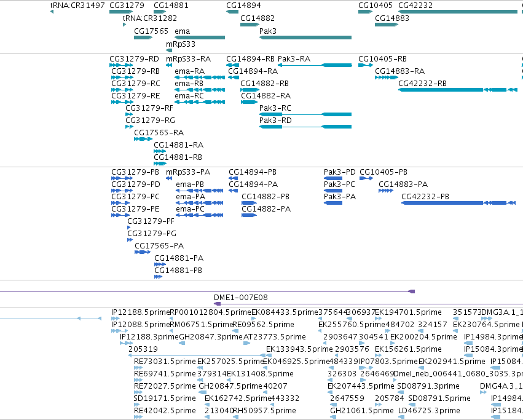The width and height of the screenshot is (523, 420).
Task: Click the Pak3-RC transcript label
Action: point(275,108)
